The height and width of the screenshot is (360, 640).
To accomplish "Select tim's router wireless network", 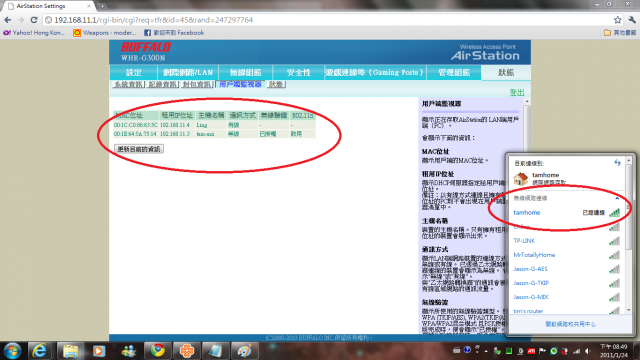I will (567, 311).
